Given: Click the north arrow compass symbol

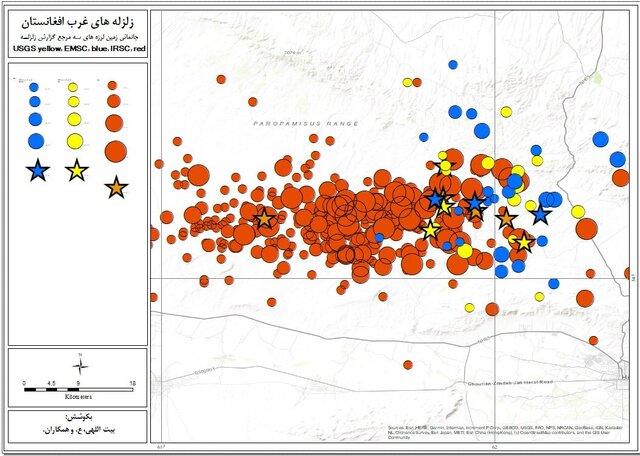Looking at the screenshot, I should pos(78,366).
